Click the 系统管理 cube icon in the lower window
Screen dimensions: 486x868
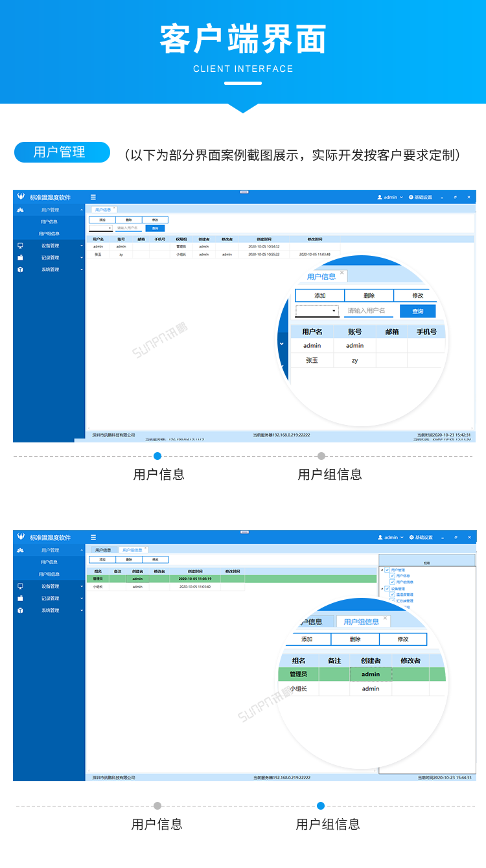coord(21,610)
